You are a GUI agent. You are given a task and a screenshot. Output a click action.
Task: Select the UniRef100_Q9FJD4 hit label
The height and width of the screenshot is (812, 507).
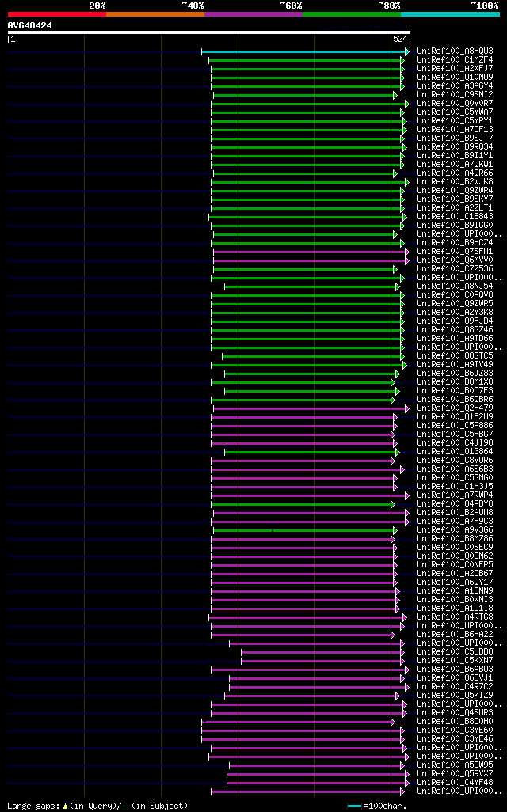456,321
